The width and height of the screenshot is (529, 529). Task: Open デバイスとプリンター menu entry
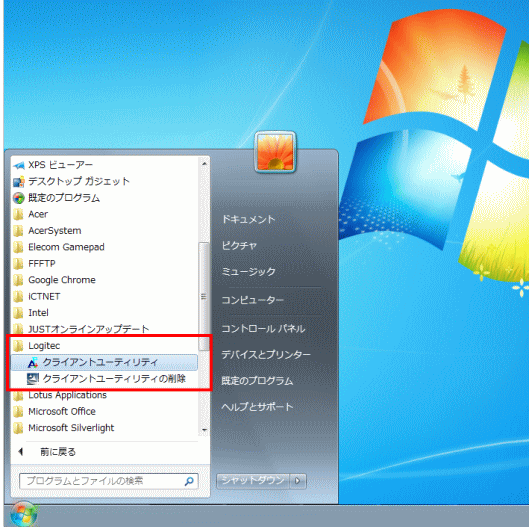coord(266,355)
